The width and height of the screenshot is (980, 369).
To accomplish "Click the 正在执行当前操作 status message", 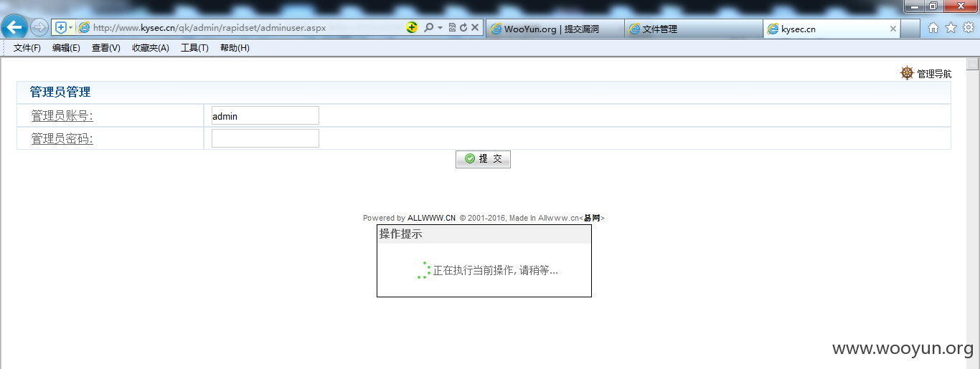I will [495, 270].
